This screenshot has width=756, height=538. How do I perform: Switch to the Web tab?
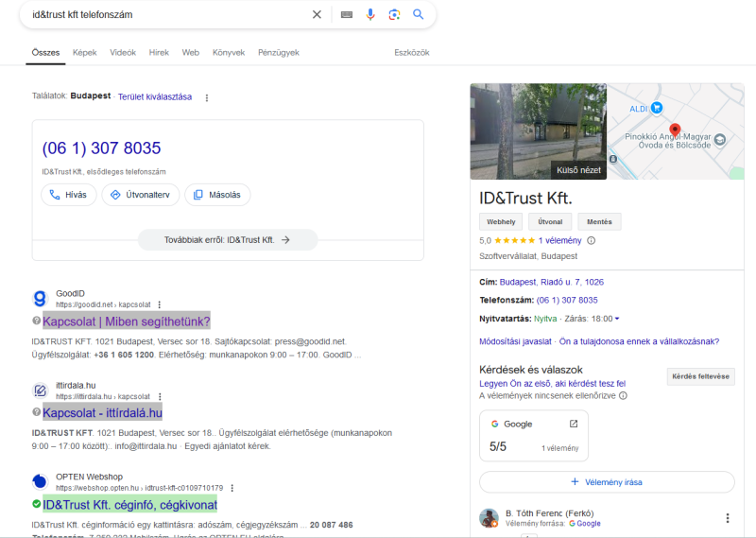[x=191, y=53]
